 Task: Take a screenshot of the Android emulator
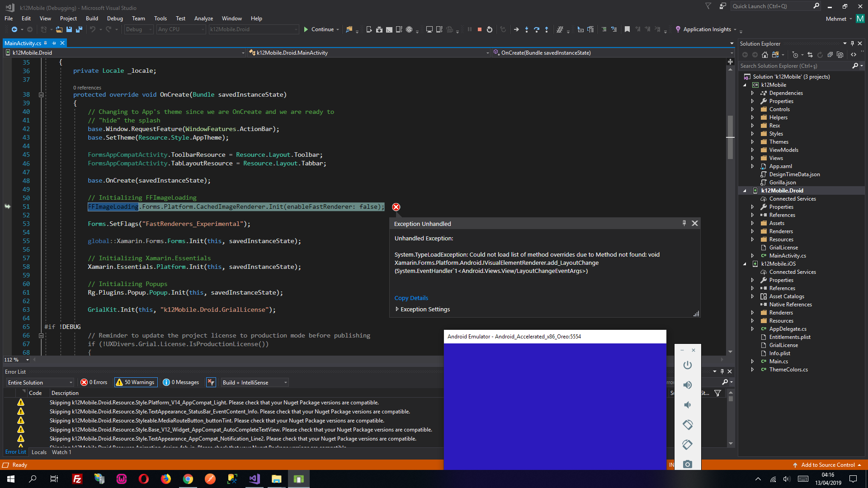coord(688,464)
